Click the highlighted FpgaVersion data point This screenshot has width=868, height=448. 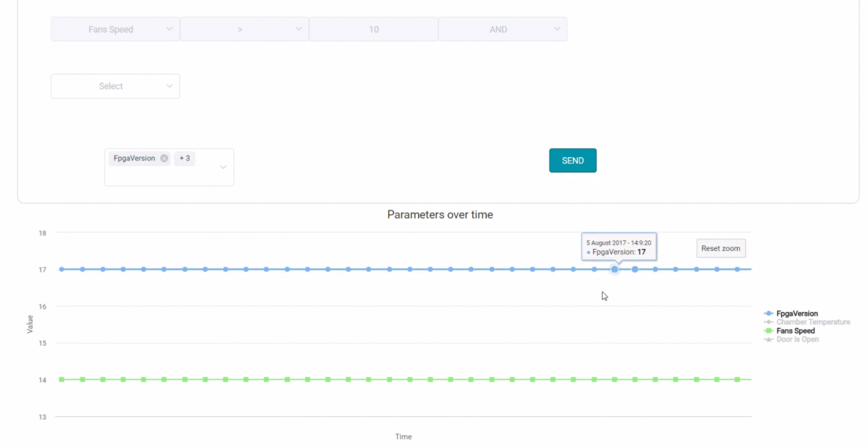[x=615, y=269]
